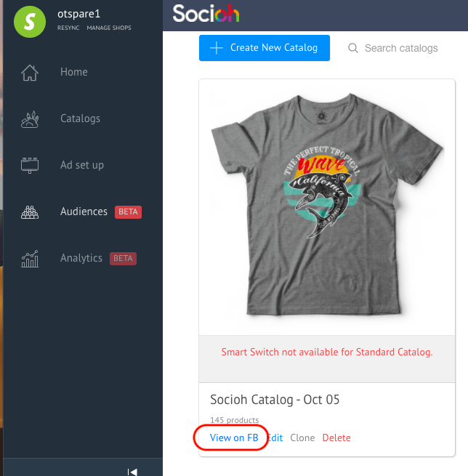This screenshot has width=468, height=476.
Task: Focus the Search catalogs field
Action: click(401, 49)
